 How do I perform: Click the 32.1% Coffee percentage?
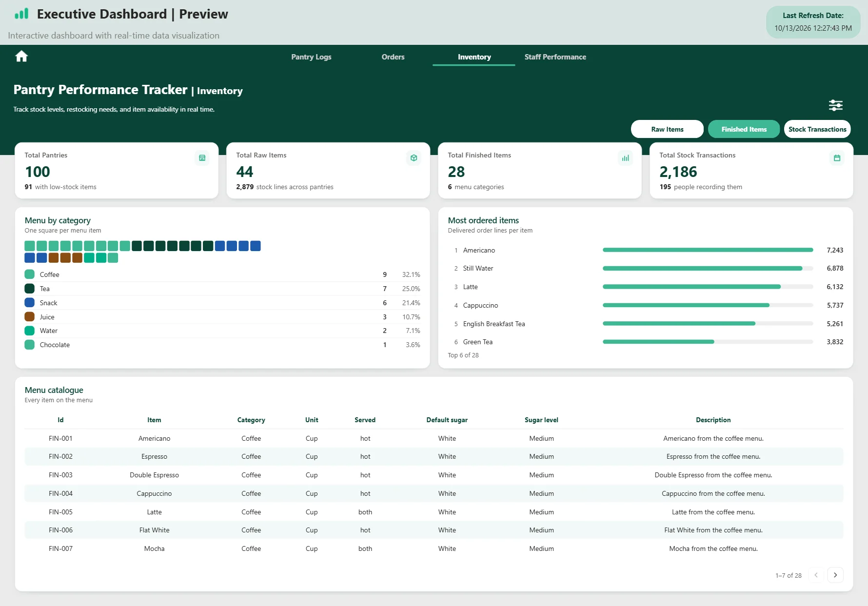point(411,274)
